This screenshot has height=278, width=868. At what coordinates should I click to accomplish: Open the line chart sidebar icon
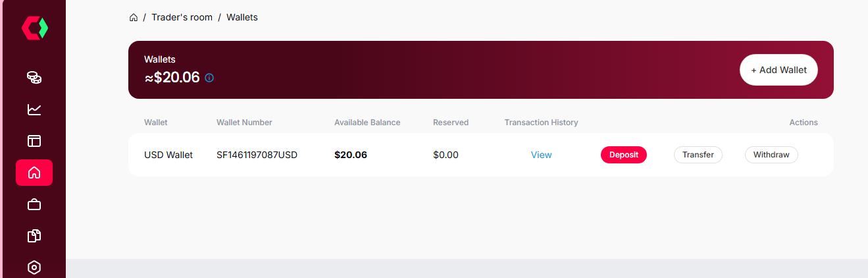click(34, 109)
